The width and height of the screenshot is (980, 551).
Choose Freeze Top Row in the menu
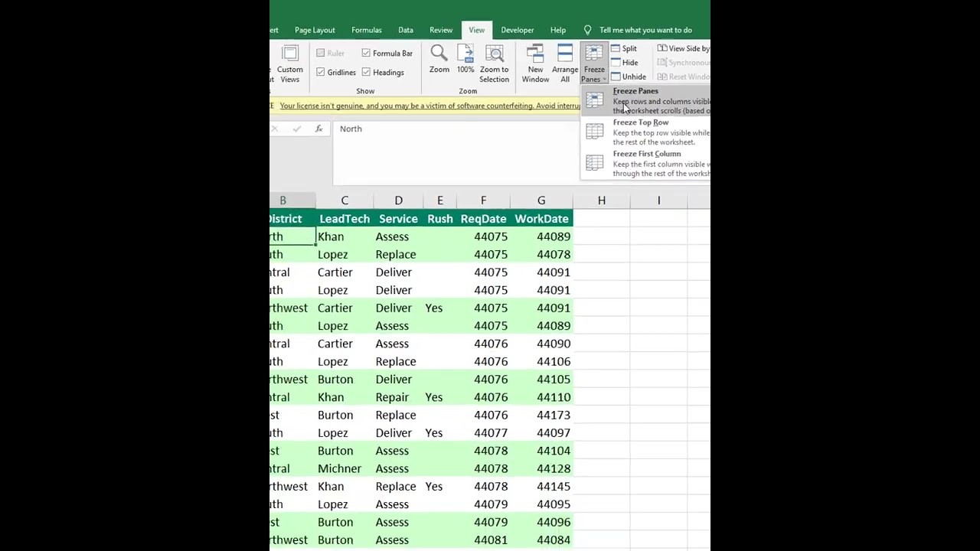(x=646, y=132)
